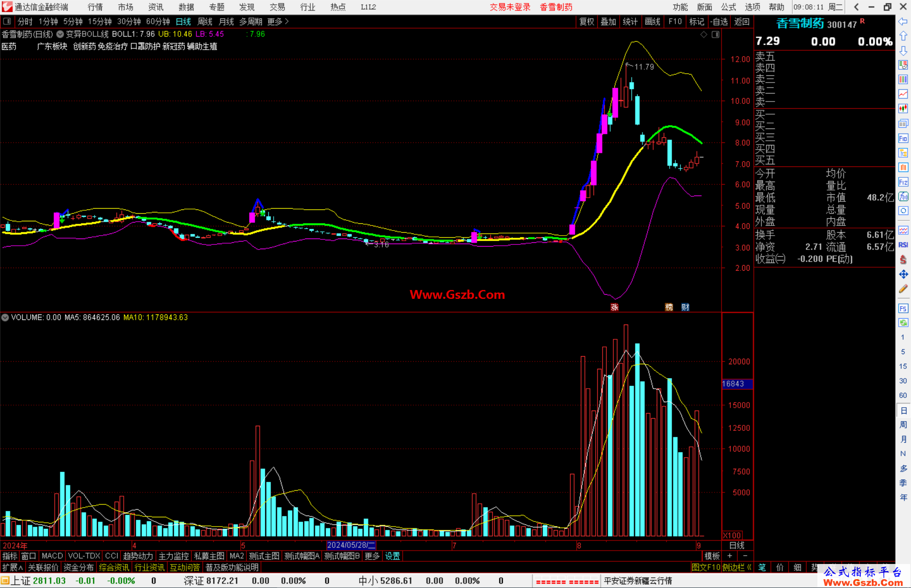Click the diamond marker icon atop main chart
Screen dimensions: 911x588
click(703, 35)
